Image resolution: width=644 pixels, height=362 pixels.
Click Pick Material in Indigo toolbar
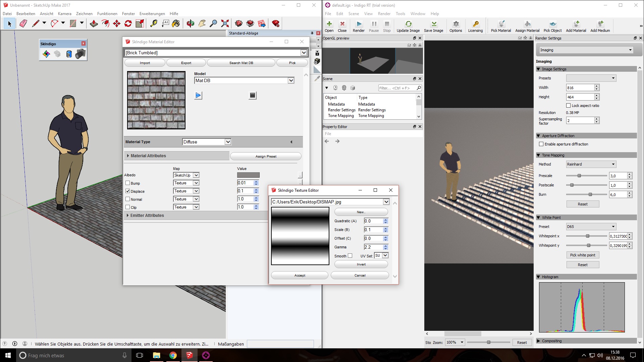[x=500, y=26]
